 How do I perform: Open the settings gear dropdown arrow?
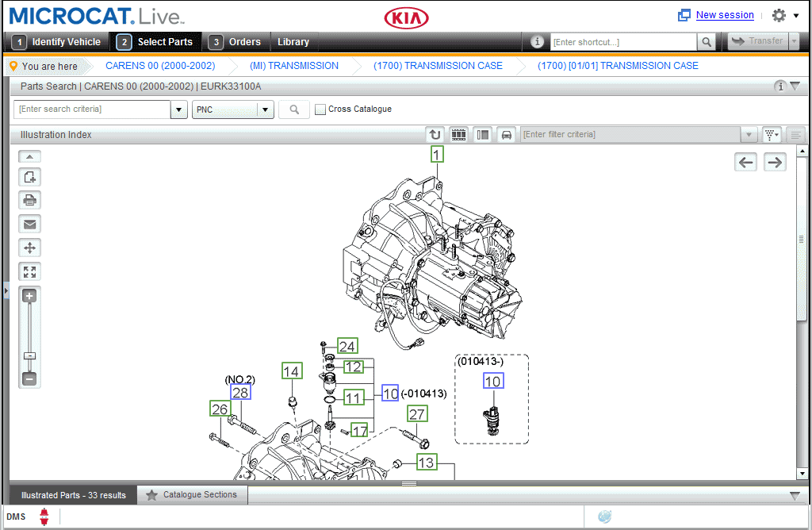coord(795,15)
